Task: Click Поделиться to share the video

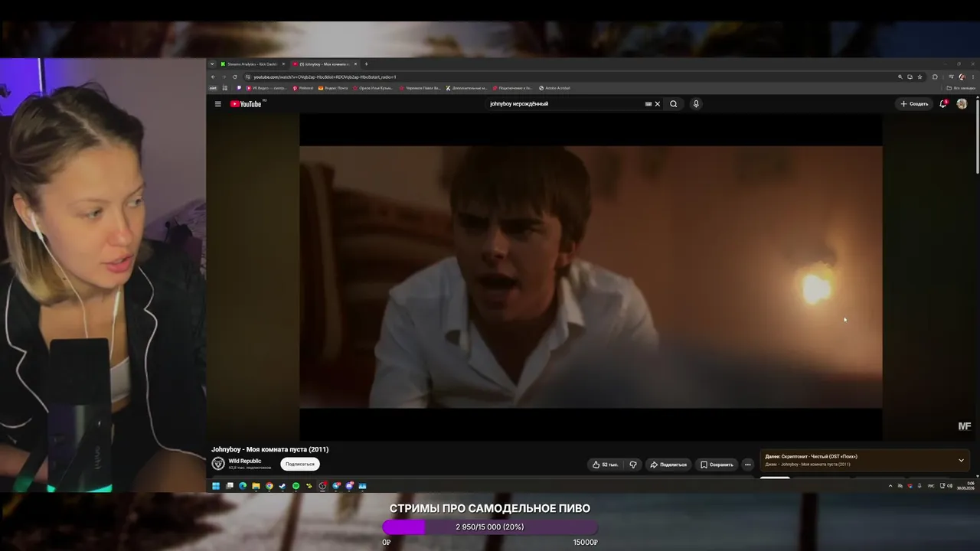Action: pos(668,465)
